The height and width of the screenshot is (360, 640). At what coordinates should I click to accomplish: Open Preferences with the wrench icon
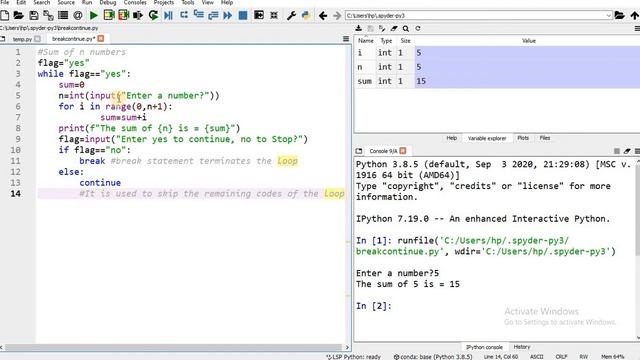(x=291, y=16)
